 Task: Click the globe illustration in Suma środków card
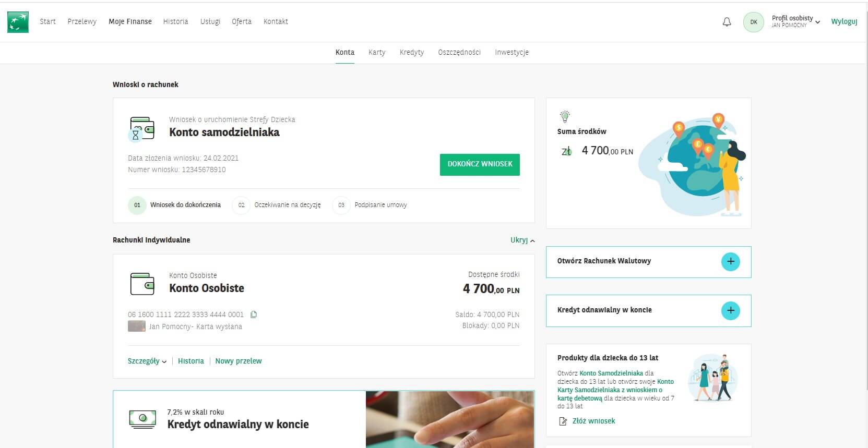[693, 165]
